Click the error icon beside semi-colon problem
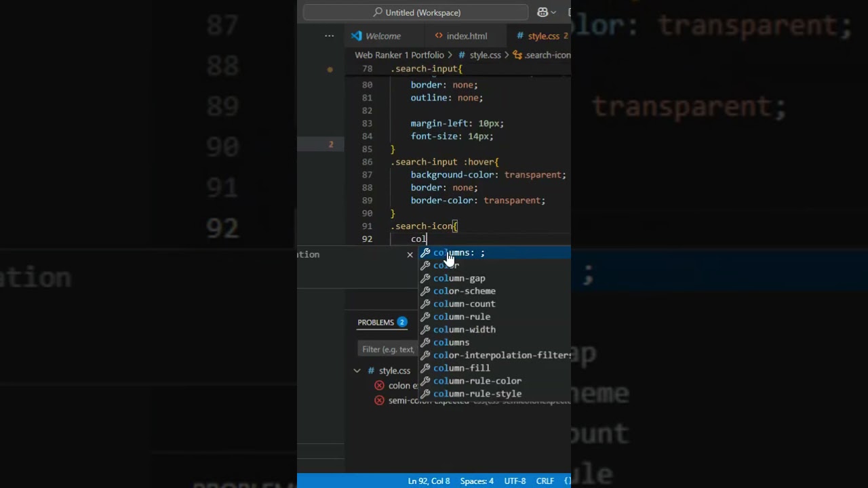The width and height of the screenshot is (868, 488). tap(380, 401)
